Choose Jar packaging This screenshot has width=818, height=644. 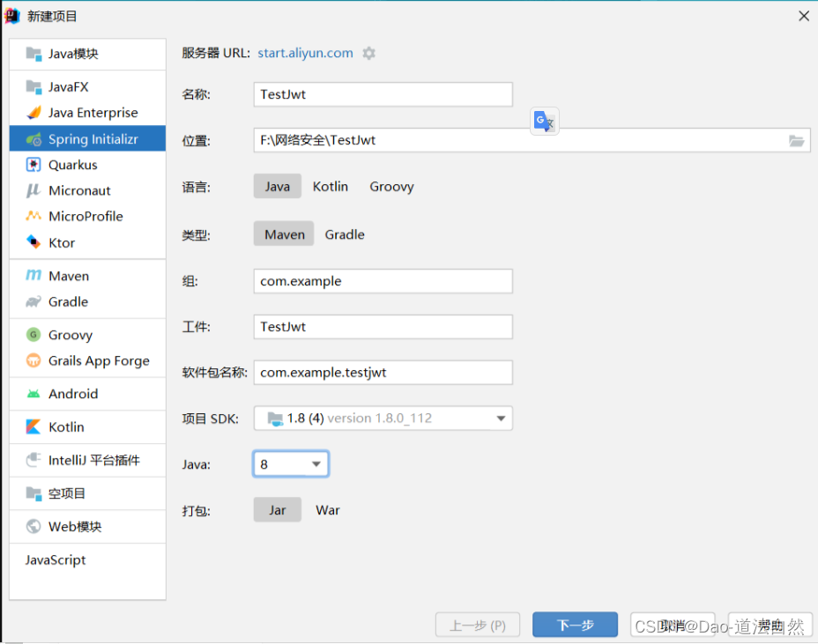277,510
